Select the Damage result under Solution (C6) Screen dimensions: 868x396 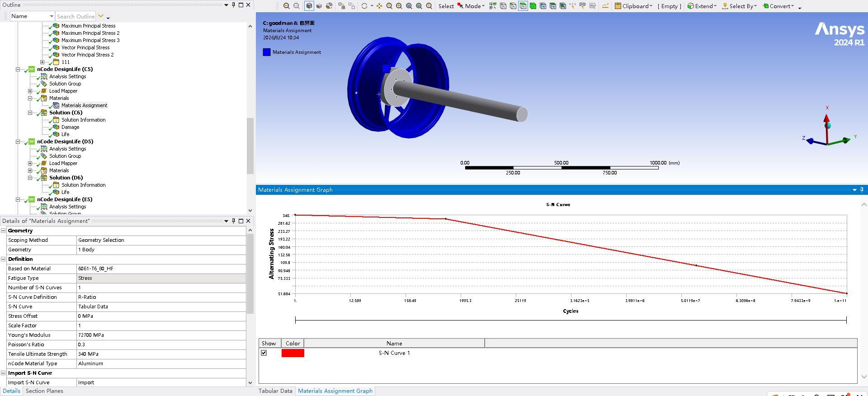point(70,127)
